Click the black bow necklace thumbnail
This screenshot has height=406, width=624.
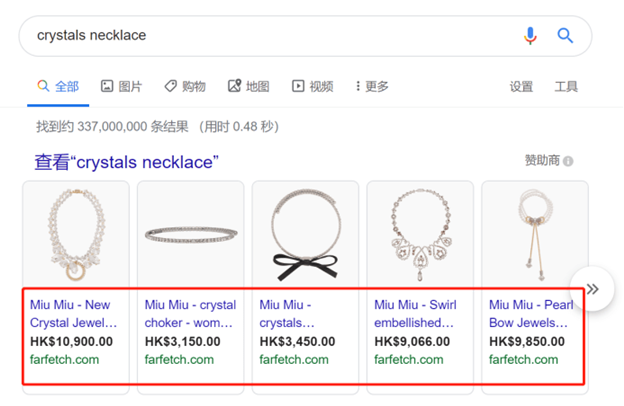click(x=306, y=235)
